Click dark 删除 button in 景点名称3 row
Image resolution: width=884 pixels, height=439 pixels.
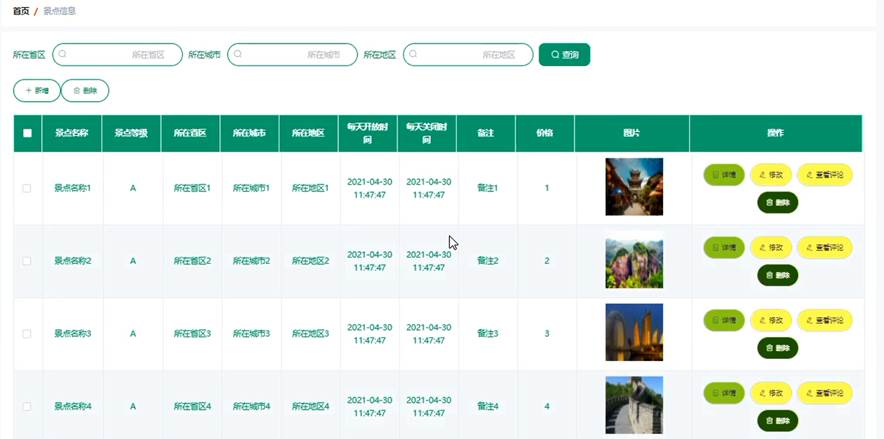point(778,348)
